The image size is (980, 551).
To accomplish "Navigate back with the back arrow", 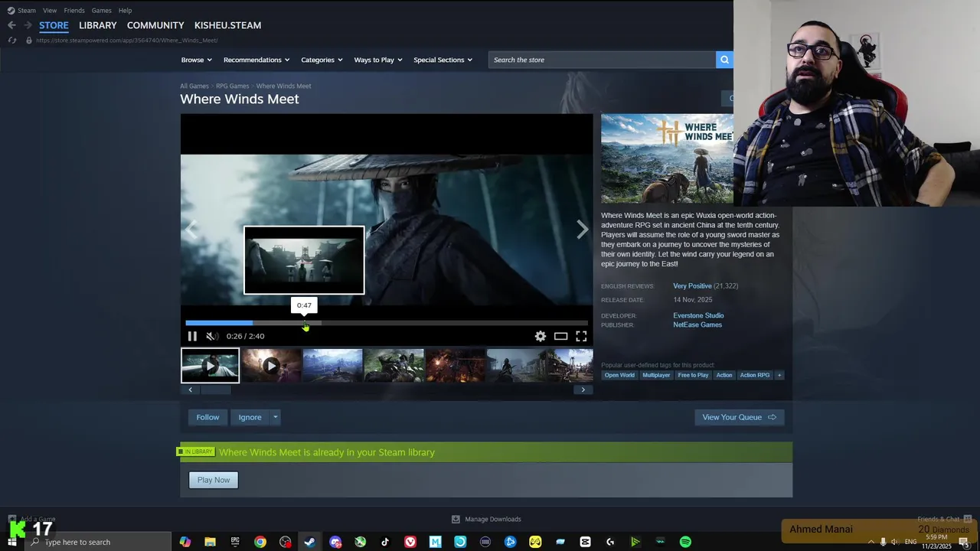I will [x=11, y=25].
